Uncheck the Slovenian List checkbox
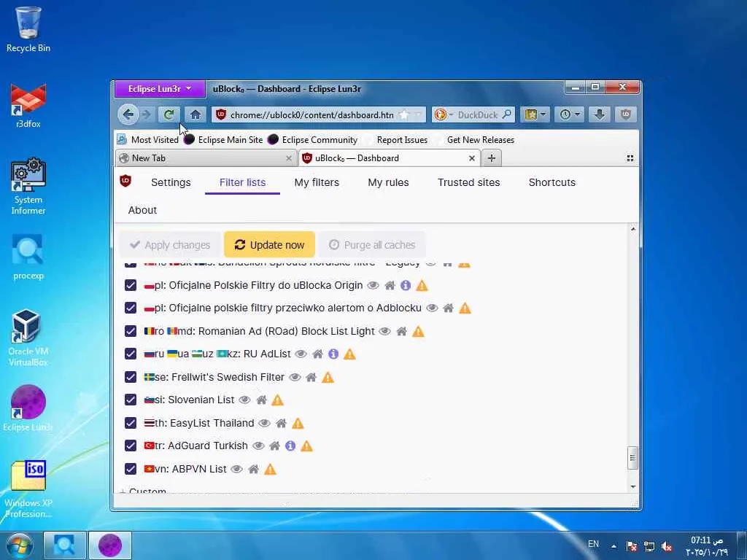Screen dimensions: 747x560 131,400
